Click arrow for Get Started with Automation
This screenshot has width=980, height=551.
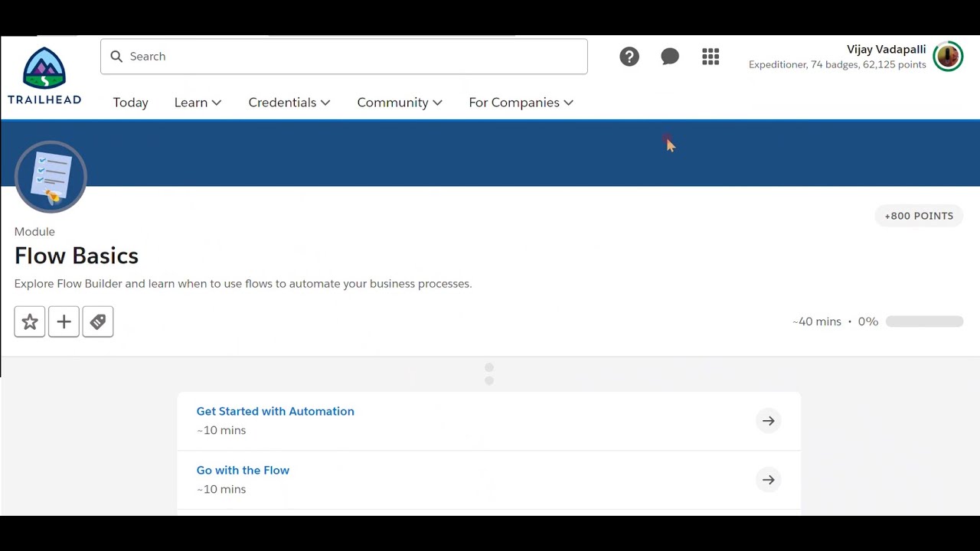769,421
